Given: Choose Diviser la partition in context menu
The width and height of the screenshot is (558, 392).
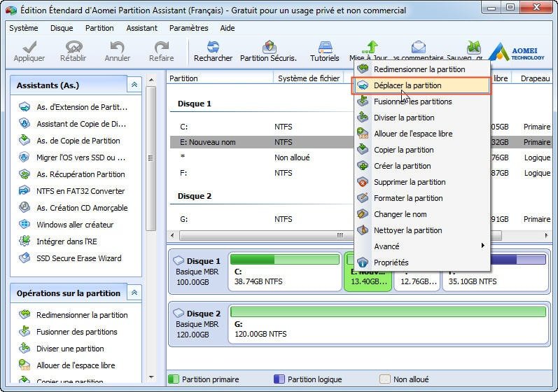Looking at the screenshot, I should 422,118.
